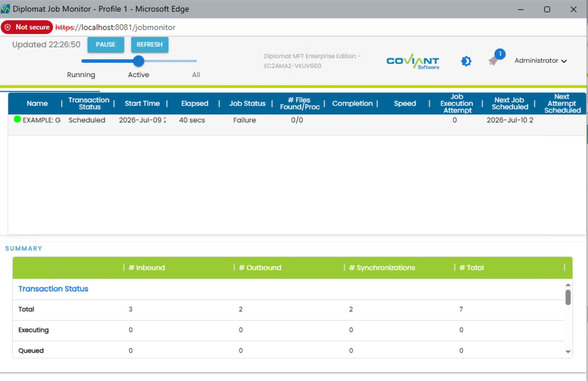Click the localhost address bar URL

point(115,27)
